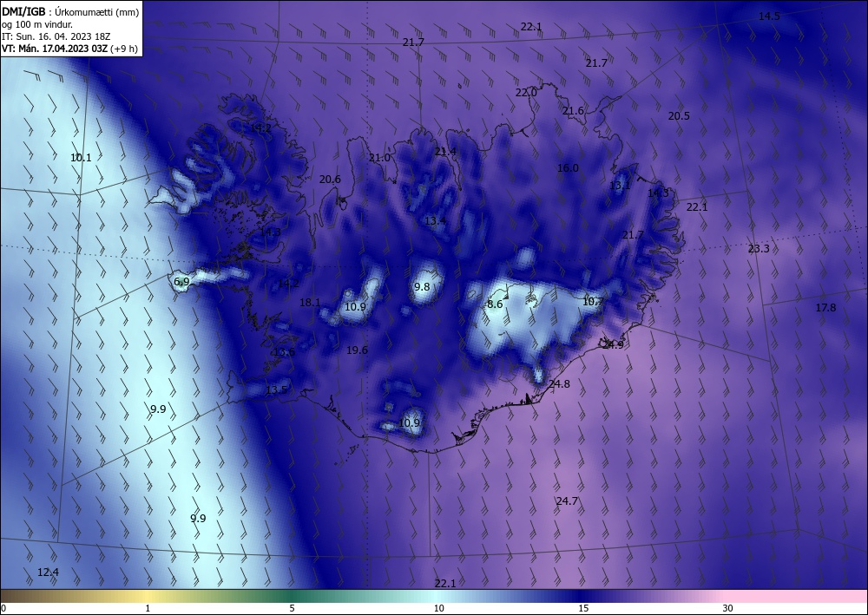Click the color scale tick label '1'
868x615 pixels.
pos(148,608)
